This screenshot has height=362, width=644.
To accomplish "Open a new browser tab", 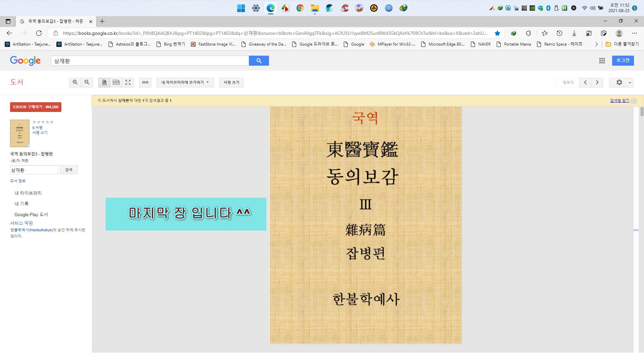I will [102, 21].
